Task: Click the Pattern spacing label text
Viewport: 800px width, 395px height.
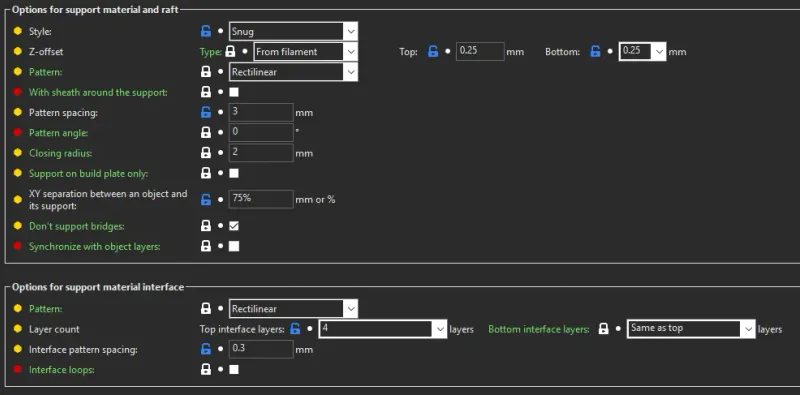Action: pyautogui.click(x=63, y=113)
